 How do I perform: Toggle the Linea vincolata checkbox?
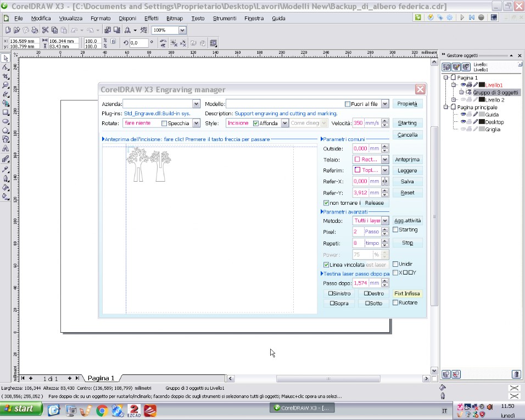point(326,265)
